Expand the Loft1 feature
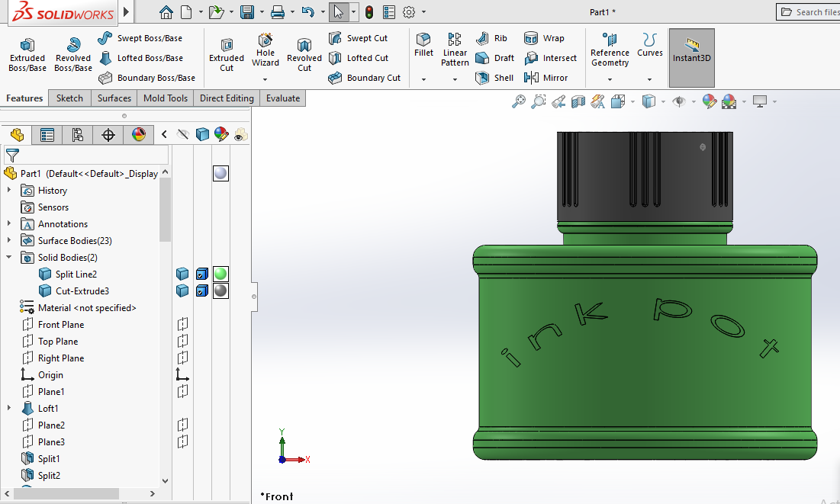The width and height of the screenshot is (840, 504). point(9,408)
